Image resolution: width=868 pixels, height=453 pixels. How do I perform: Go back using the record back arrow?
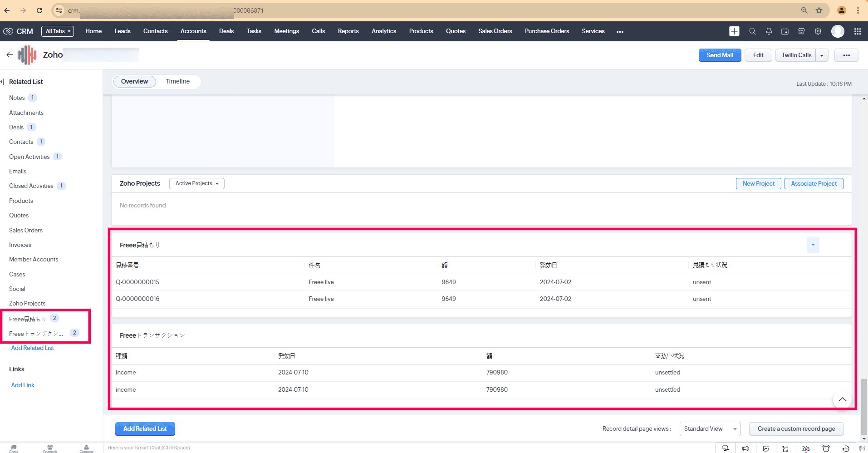[x=10, y=54]
